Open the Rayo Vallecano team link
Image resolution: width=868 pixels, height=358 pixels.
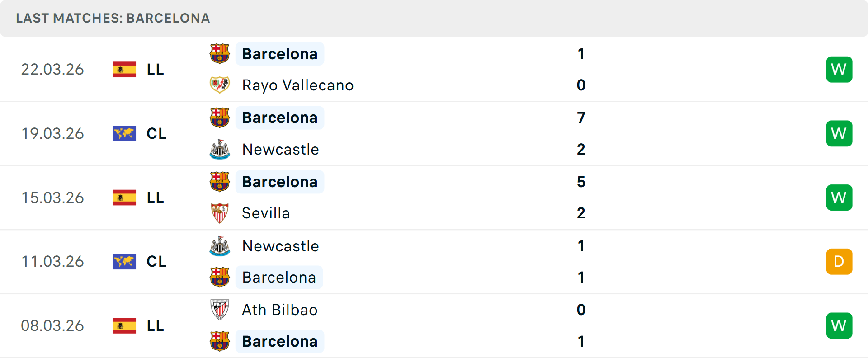point(297,85)
